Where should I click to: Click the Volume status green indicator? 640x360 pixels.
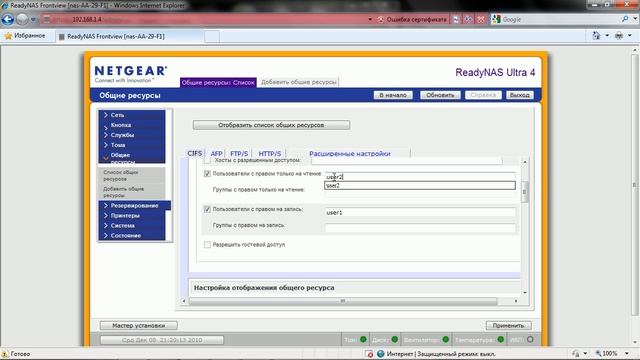tap(363, 339)
